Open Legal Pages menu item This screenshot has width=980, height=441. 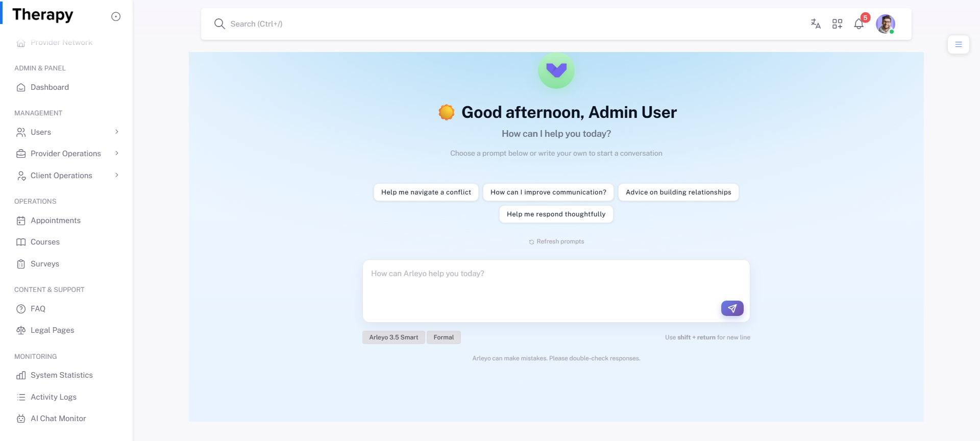click(x=66, y=330)
